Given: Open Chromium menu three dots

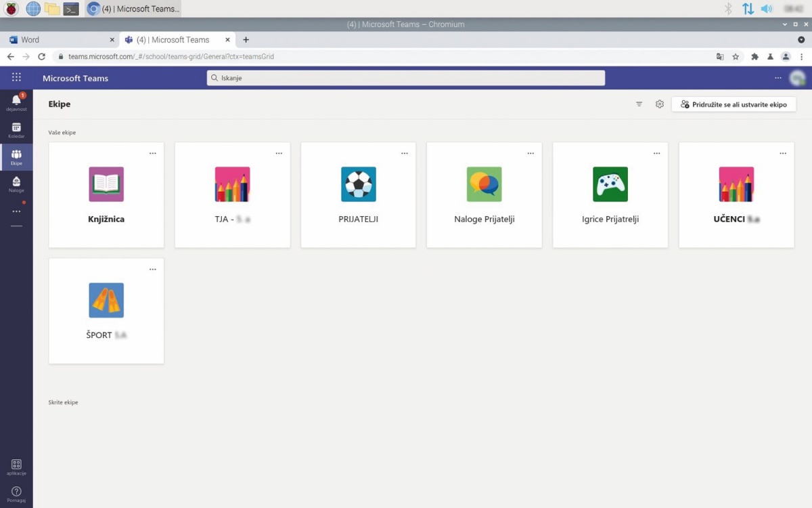Looking at the screenshot, I should tap(801, 57).
